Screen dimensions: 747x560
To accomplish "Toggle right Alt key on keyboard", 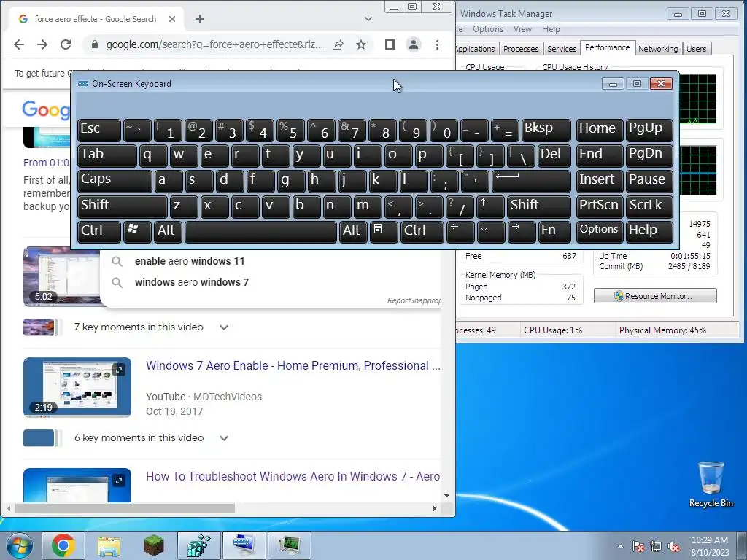I will (x=353, y=231).
